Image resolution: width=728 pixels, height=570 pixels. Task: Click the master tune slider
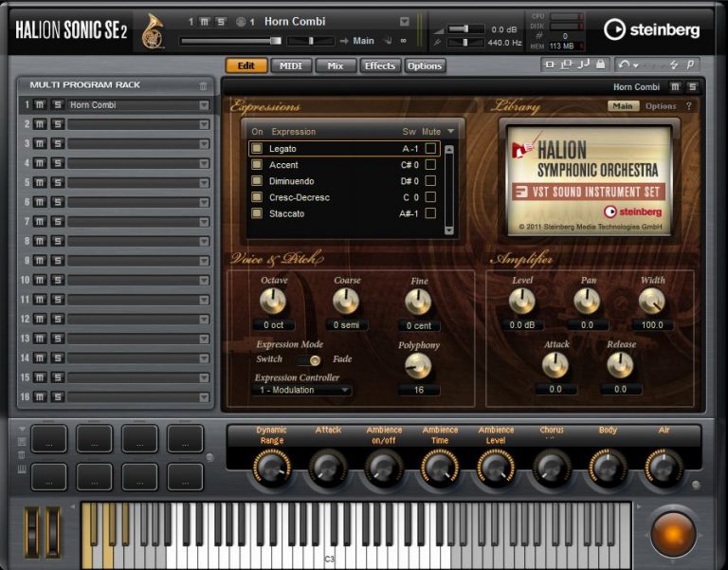click(x=465, y=43)
